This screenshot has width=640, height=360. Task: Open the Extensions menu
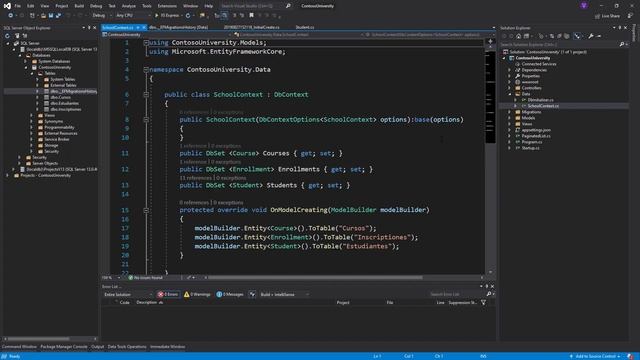coord(167,6)
